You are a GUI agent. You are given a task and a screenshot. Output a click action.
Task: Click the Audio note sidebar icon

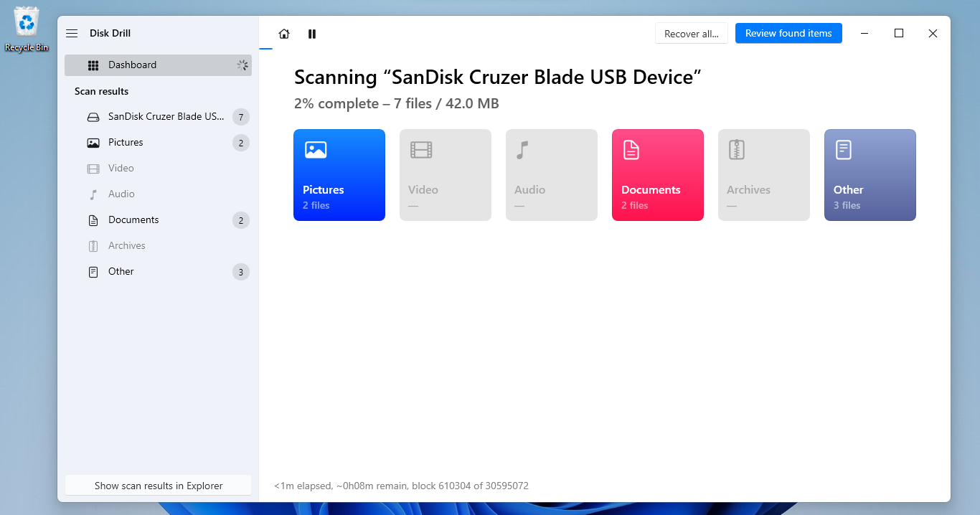[93, 194]
